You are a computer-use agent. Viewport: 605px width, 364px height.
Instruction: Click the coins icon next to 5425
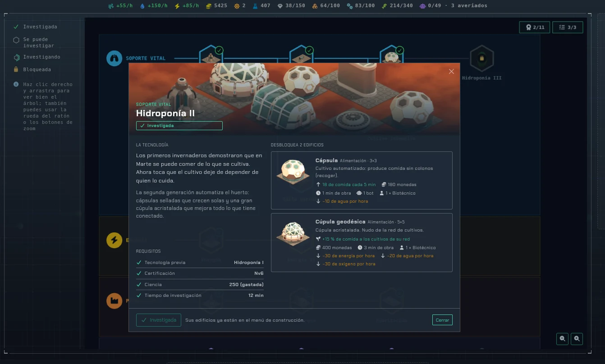click(208, 6)
